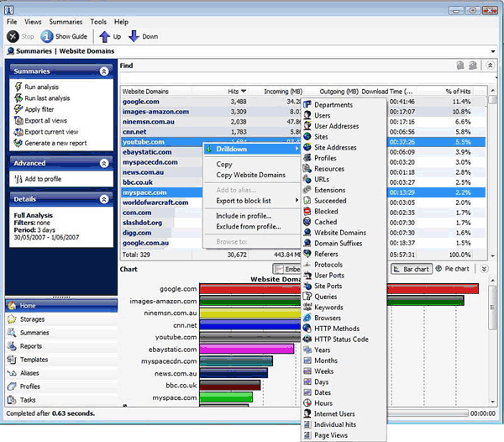Choose Exclude from profile... menu entry
The width and height of the screenshot is (504, 442).
(249, 226)
